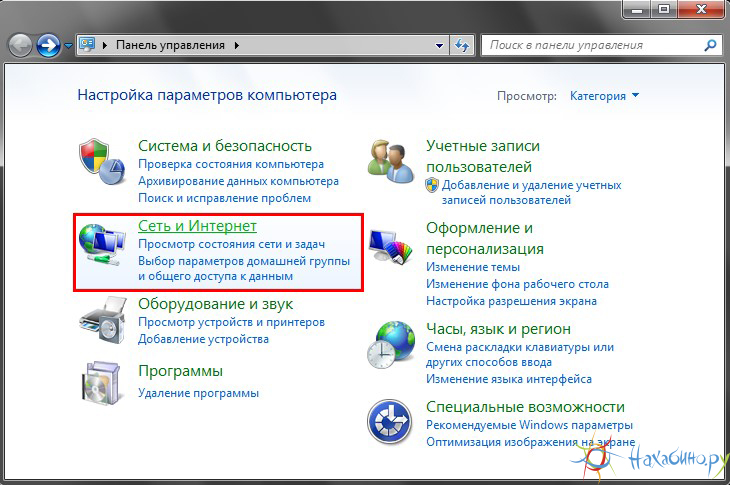This screenshot has width=730, height=485.
Task: Click the Удаление программы link
Action: (198, 394)
